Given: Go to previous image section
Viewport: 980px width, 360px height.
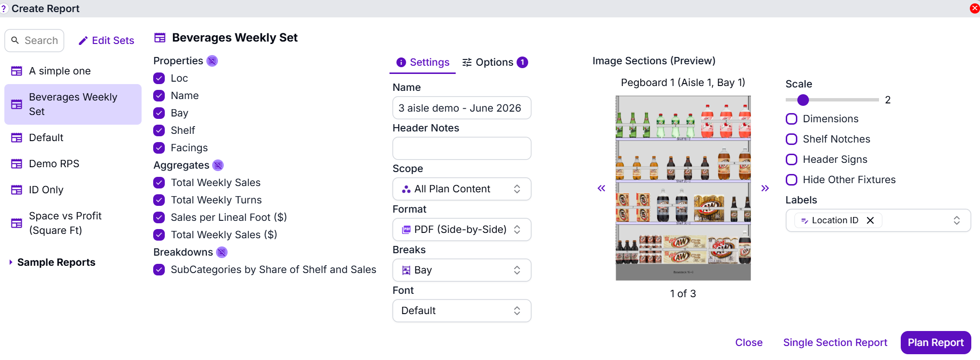Looking at the screenshot, I should (x=601, y=188).
